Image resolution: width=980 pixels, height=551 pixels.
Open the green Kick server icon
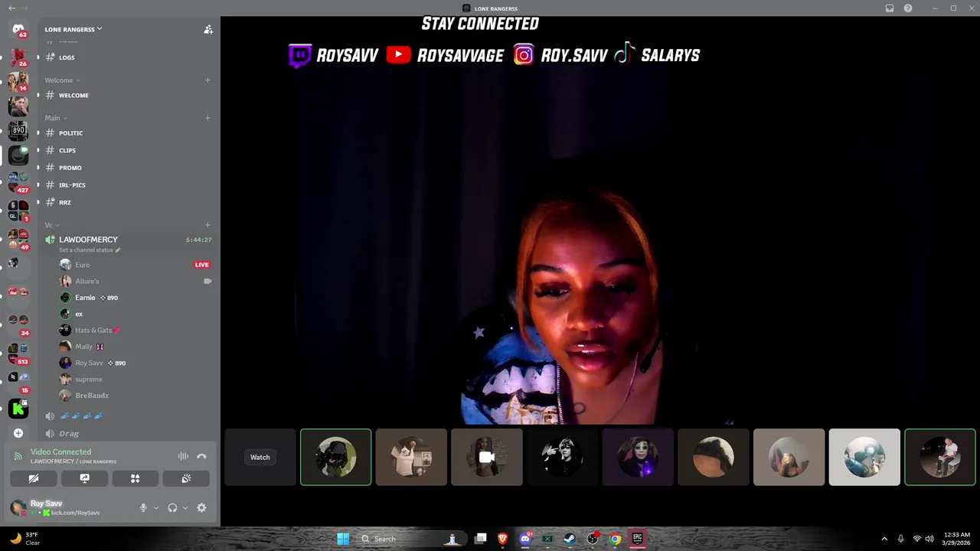(18, 409)
